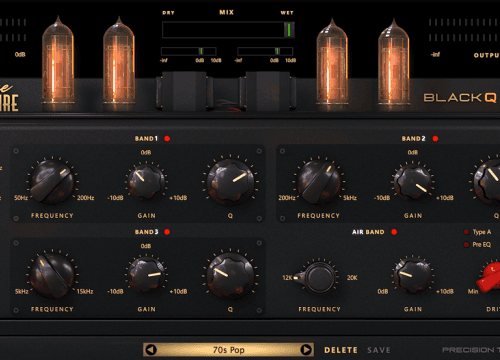Enable the Type A switch
The width and height of the screenshot is (500, 360).
[x=466, y=232]
